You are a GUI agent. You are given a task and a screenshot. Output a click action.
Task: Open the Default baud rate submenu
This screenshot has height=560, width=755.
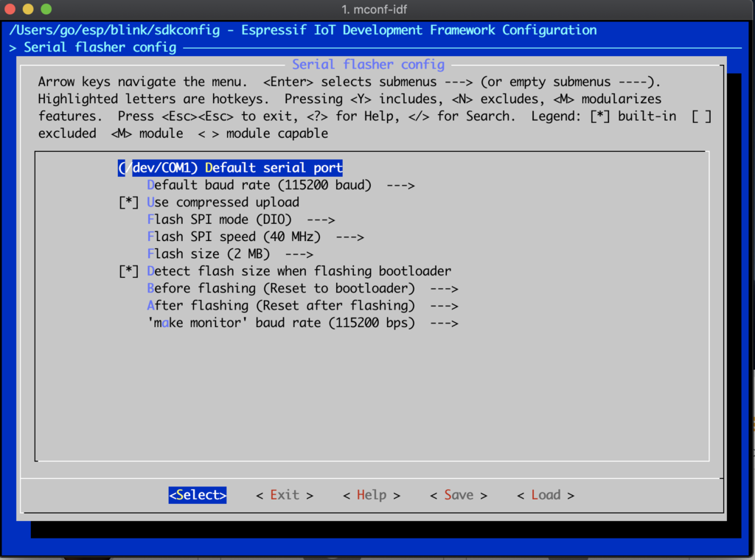(x=281, y=185)
